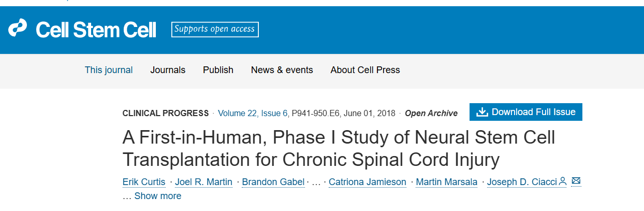
Task: Open the Cell Stem Cell journal homepage title
Action: tap(96, 30)
